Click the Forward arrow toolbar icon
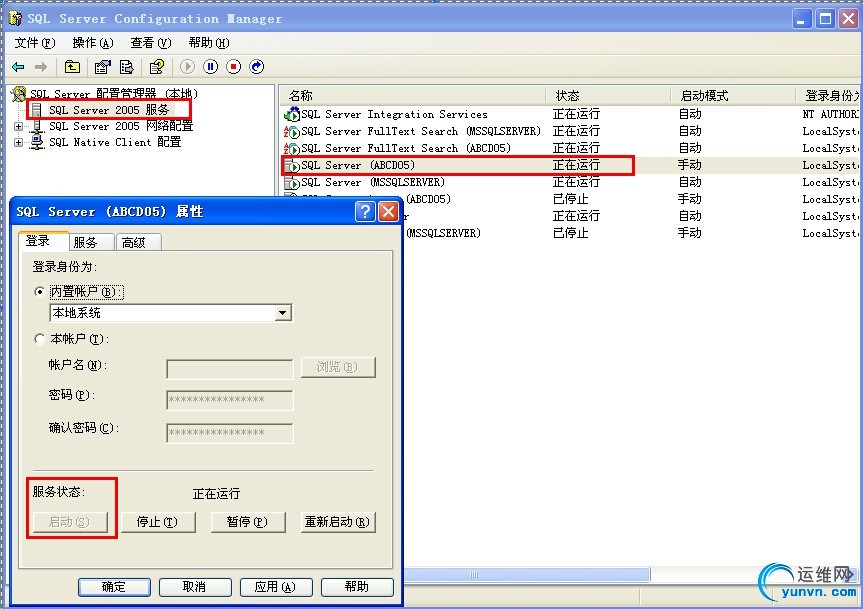 pyautogui.click(x=41, y=67)
